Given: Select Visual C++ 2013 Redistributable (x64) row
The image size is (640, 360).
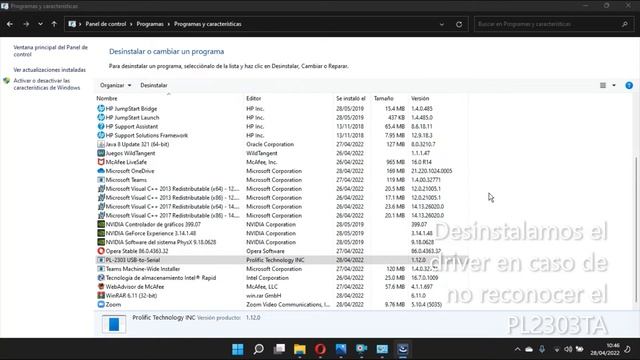Looking at the screenshot, I should pos(281,189).
